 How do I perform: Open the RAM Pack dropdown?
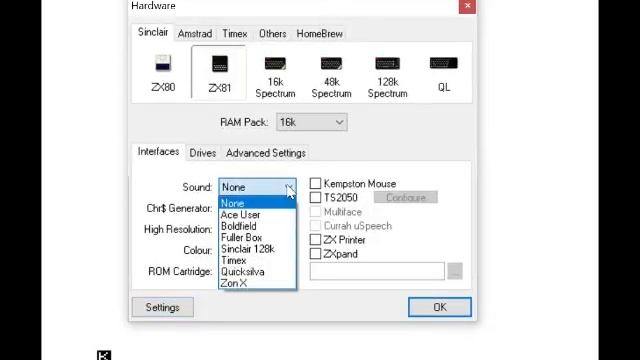(312, 122)
